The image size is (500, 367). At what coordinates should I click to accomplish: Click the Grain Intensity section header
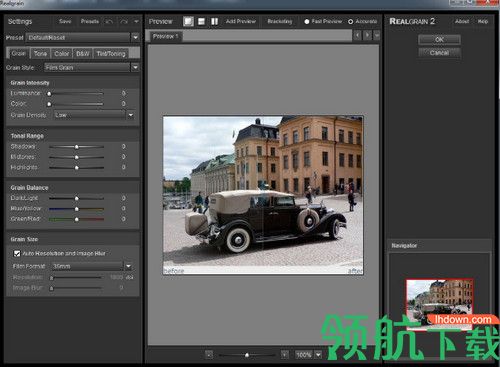coord(30,83)
